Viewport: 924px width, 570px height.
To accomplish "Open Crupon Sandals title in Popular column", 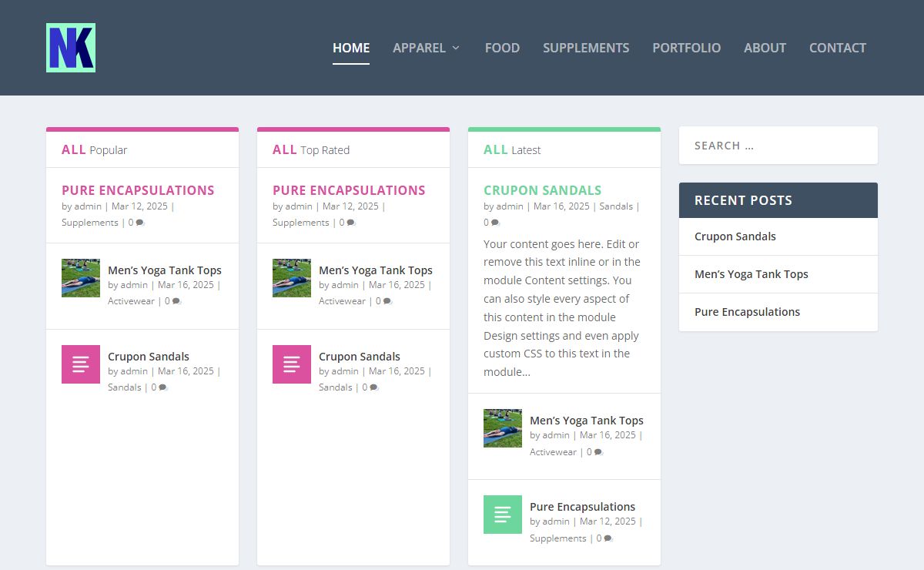I will click(x=149, y=357).
